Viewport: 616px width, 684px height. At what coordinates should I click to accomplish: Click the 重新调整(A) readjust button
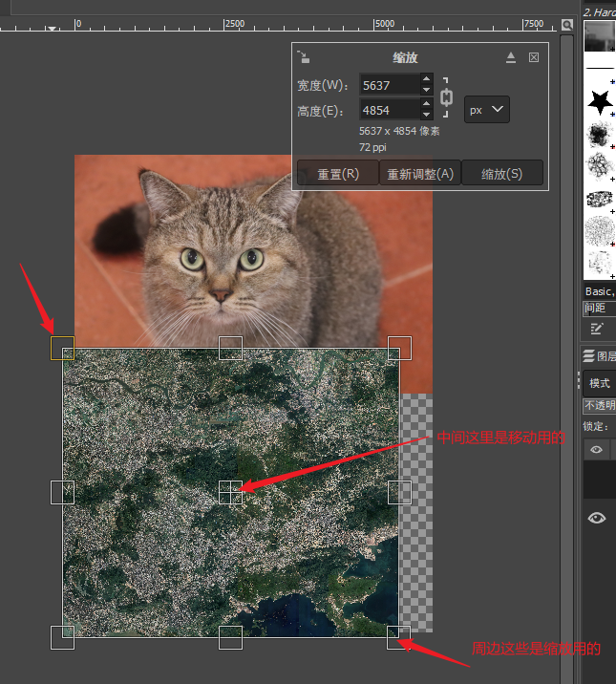coord(420,174)
